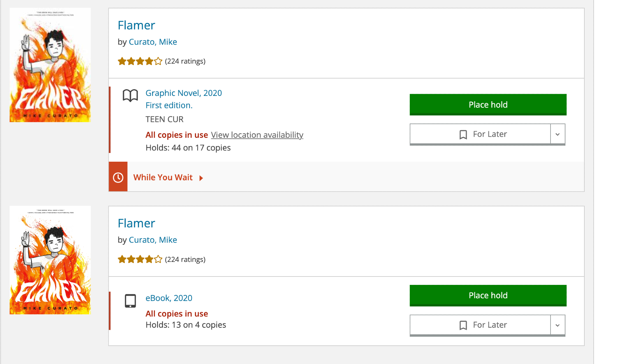The width and height of the screenshot is (621, 364).
Task: View location availability for the graphic novel
Action: [257, 135]
